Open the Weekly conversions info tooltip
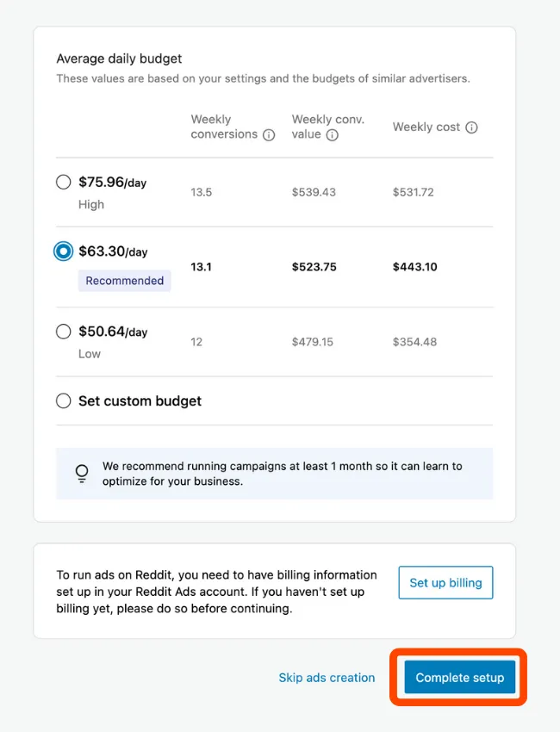Image resolution: width=560 pixels, height=732 pixels. [x=268, y=135]
